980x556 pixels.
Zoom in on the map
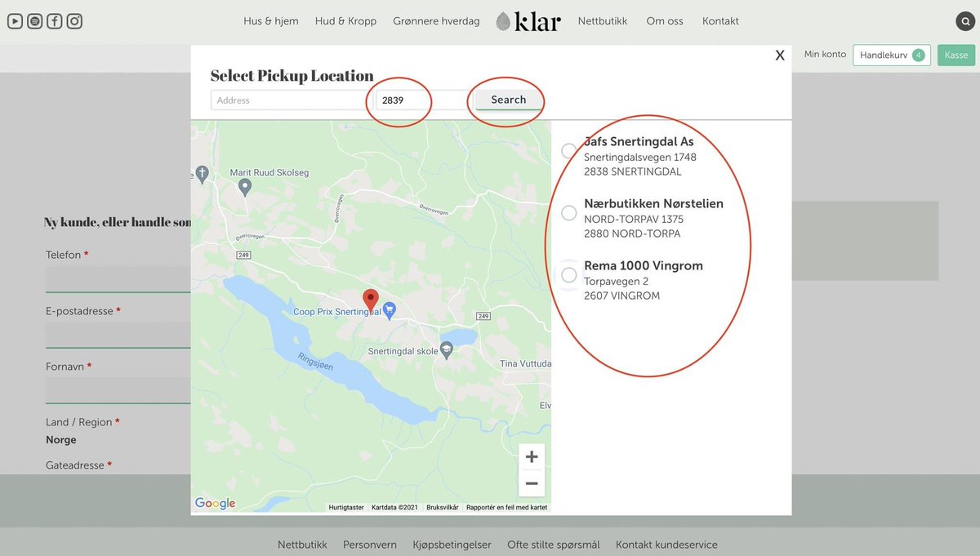532,456
